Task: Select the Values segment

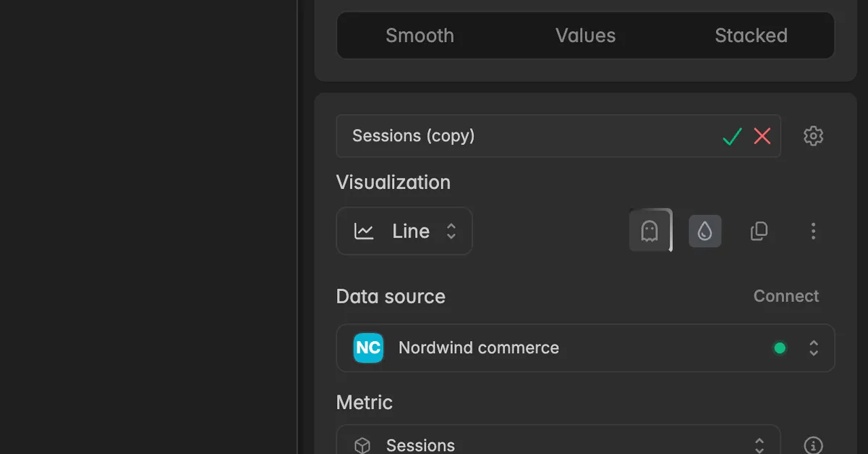Action: click(585, 35)
